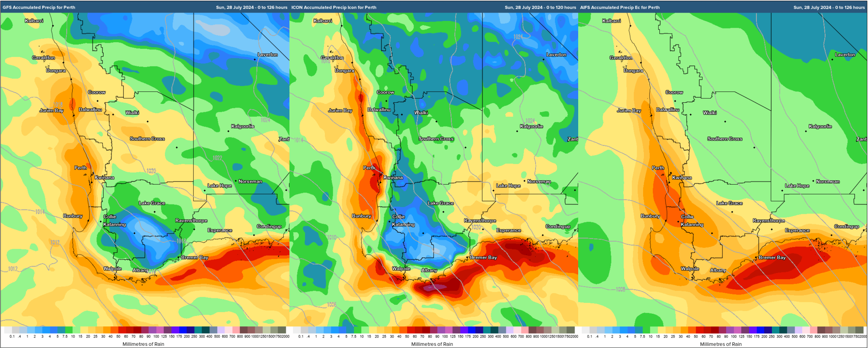
Task: Click the 1008 isobar label on the AIFS map
Action: coord(620,289)
